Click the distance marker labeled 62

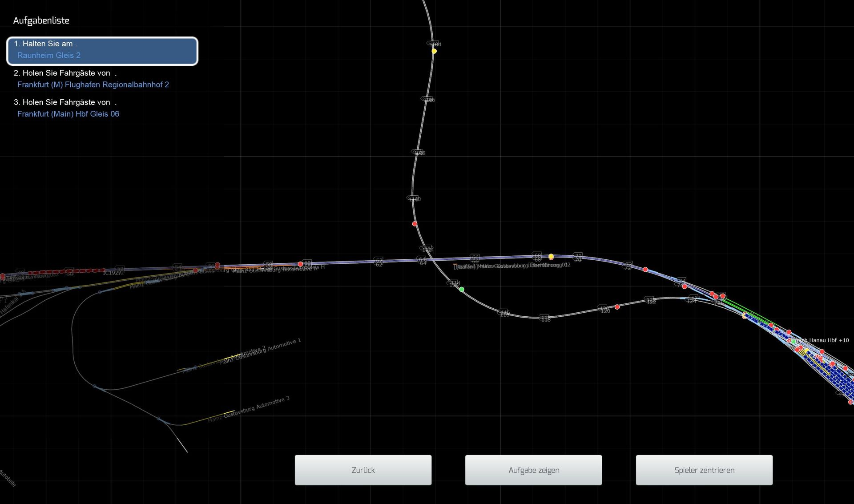pos(379,261)
